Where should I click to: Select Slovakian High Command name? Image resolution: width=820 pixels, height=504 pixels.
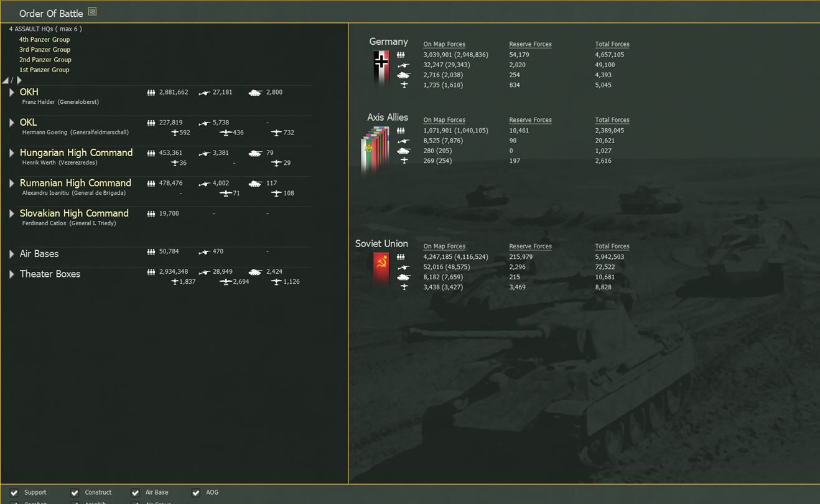(x=74, y=213)
